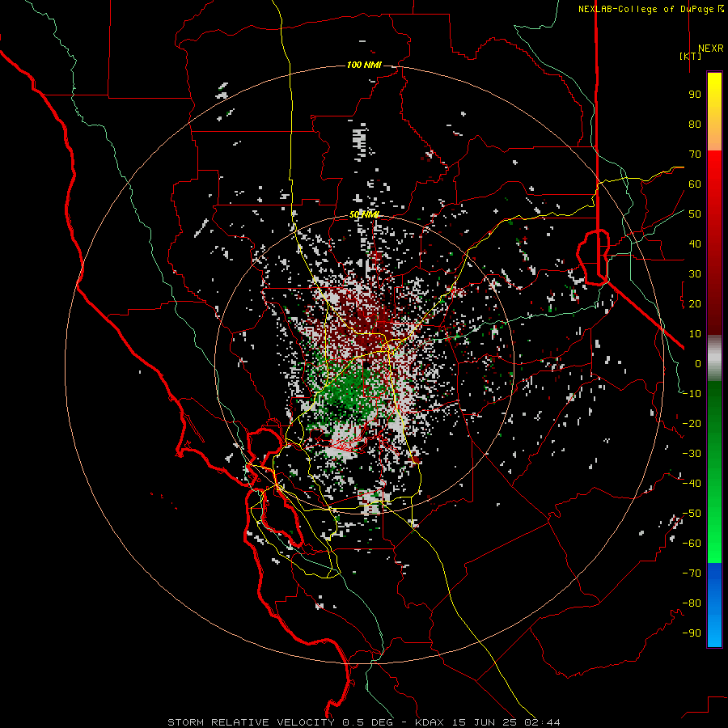
Task: Click the -10 value on the velocity scale
Action: tap(692, 394)
